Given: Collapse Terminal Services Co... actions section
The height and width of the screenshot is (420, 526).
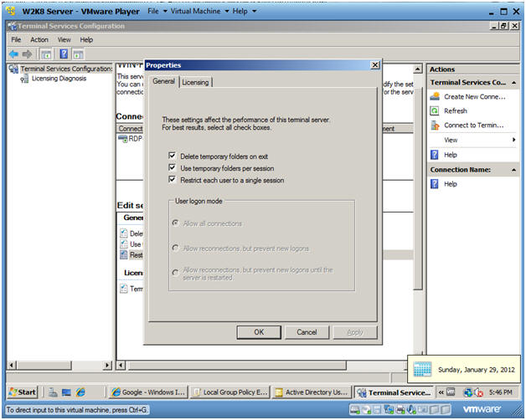Looking at the screenshot, I should coord(513,83).
